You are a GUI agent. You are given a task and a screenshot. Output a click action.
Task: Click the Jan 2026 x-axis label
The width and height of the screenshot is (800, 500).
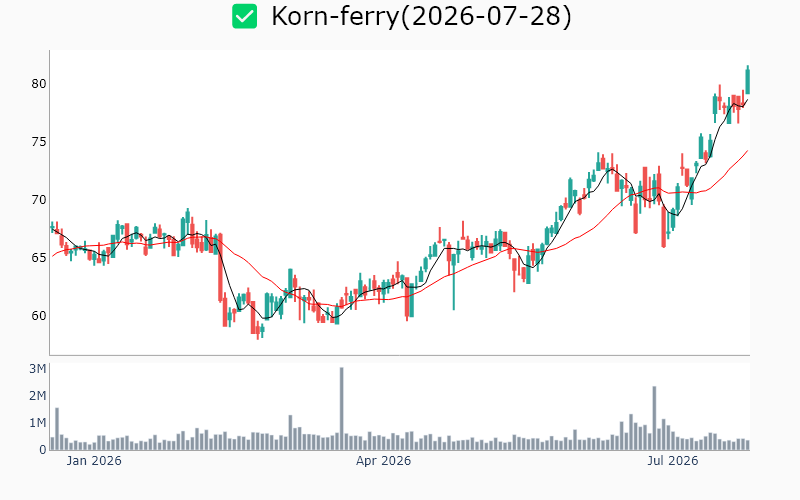(x=94, y=461)
